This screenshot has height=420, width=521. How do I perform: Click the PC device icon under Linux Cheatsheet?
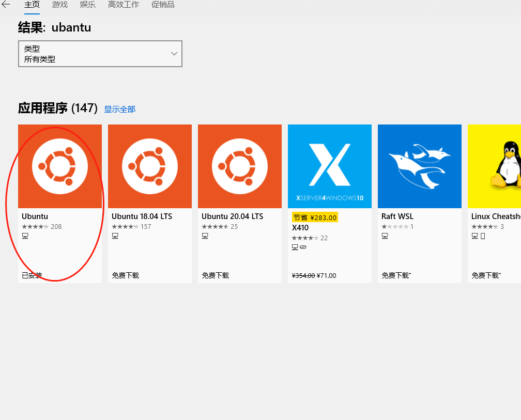(475, 236)
